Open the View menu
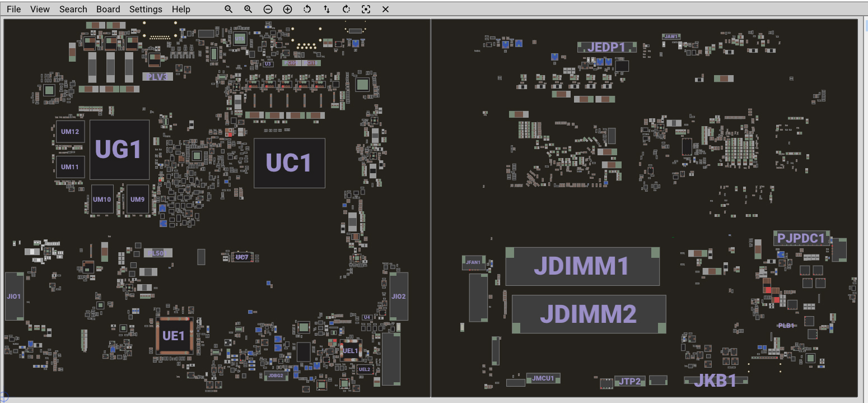 (x=40, y=10)
